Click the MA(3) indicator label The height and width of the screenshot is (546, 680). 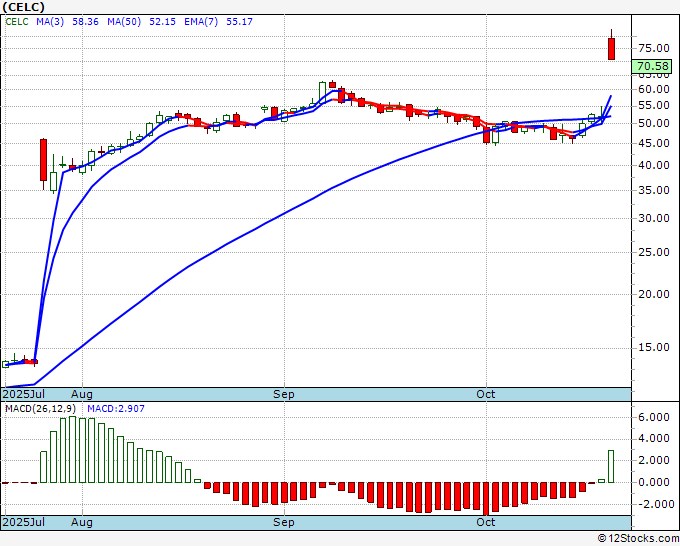(50, 22)
